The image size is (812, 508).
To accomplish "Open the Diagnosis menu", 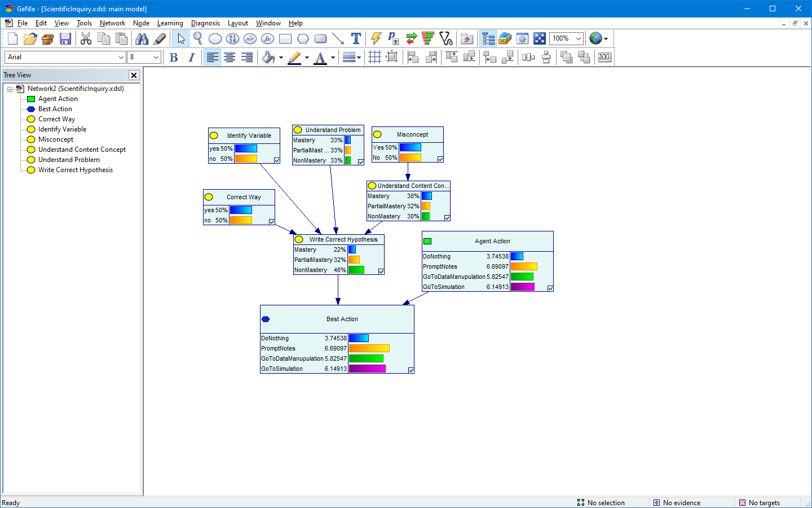I will (x=205, y=23).
